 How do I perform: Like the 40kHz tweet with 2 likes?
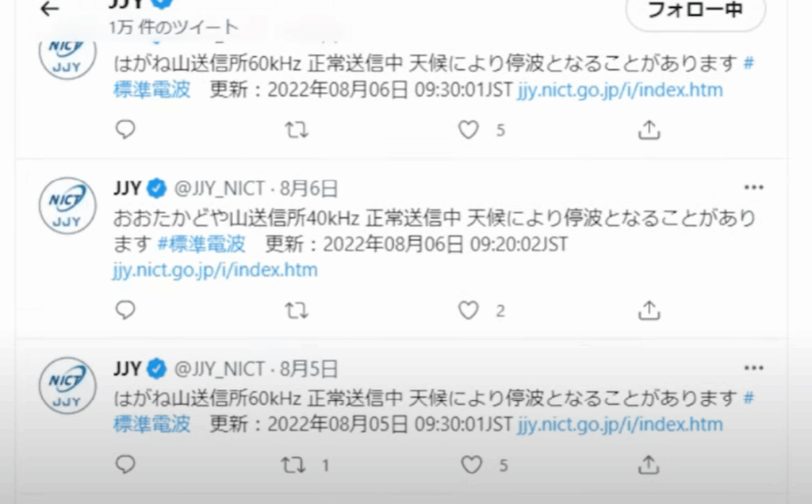(468, 311)
